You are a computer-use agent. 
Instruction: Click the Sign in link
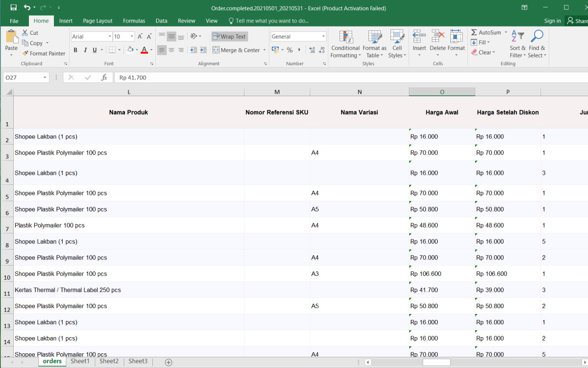pyautogui.click(x=552, y=21)
